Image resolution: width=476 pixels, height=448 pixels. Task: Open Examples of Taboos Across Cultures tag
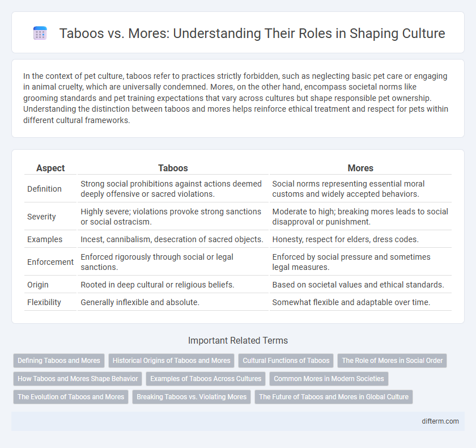206,379
